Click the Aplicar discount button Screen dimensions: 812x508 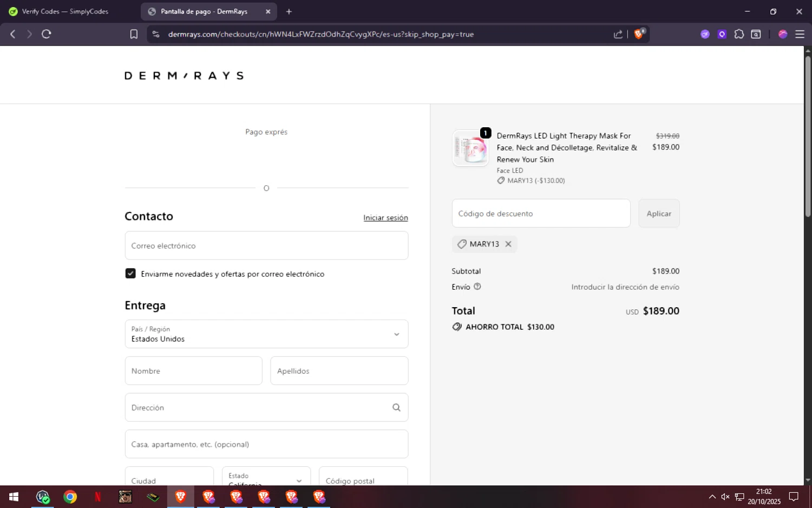(659, 213)
